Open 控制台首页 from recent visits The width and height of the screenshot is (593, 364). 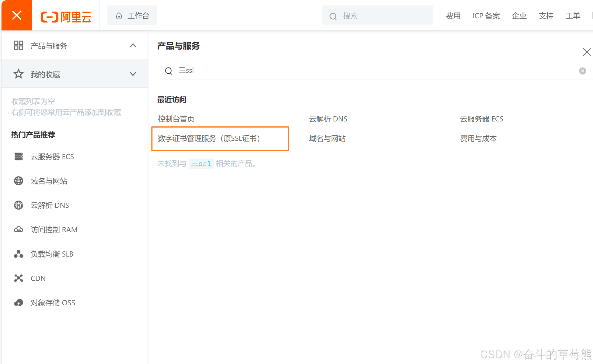[176, 119]
